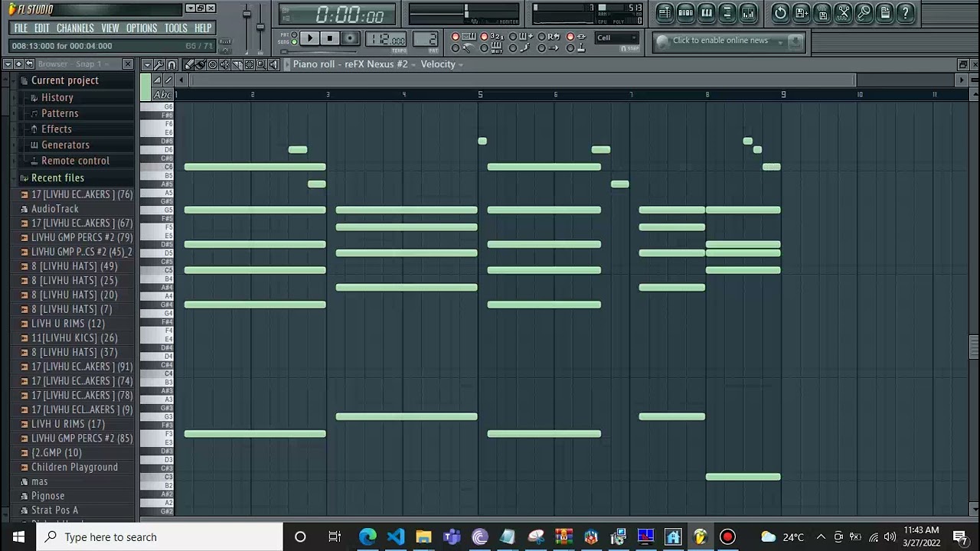Click the Piano roll view shortcut icon

point(707,12)
